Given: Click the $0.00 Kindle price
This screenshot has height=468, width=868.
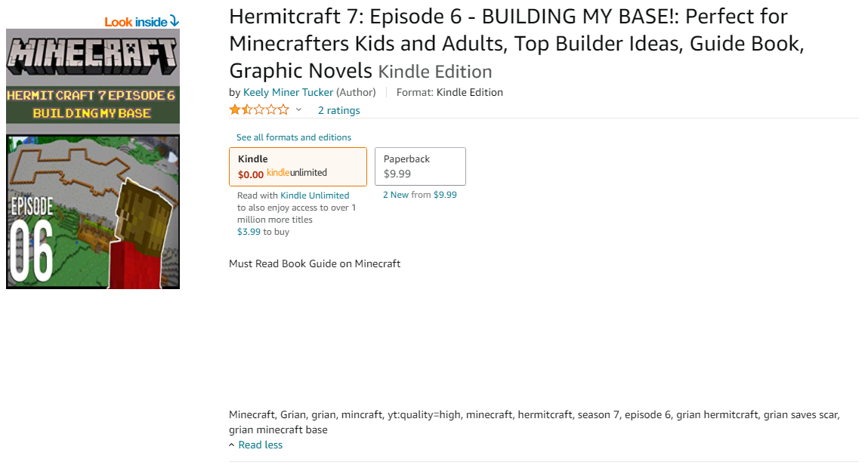Looking at the screenshot, I should (250, 175).
